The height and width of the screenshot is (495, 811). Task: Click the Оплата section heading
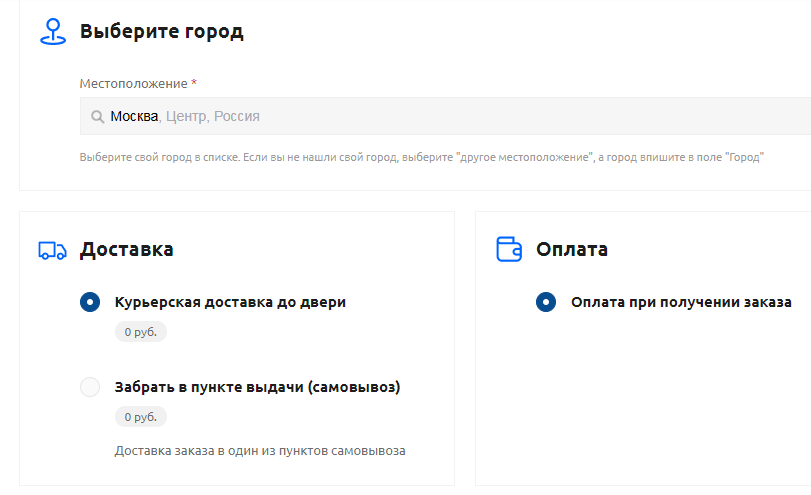572,249
